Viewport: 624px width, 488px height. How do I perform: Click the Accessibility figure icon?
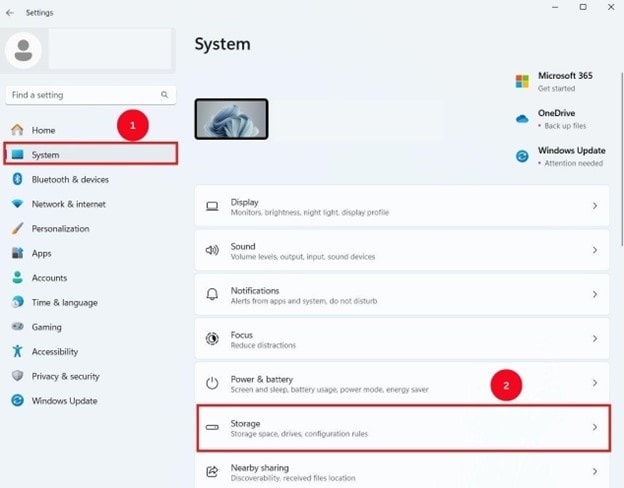[x=17, y=351]
